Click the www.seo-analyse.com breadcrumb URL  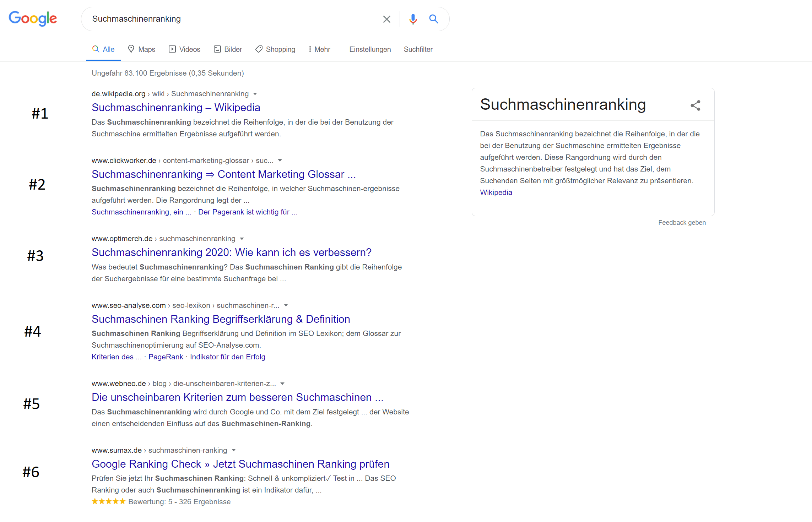(185, 305)
